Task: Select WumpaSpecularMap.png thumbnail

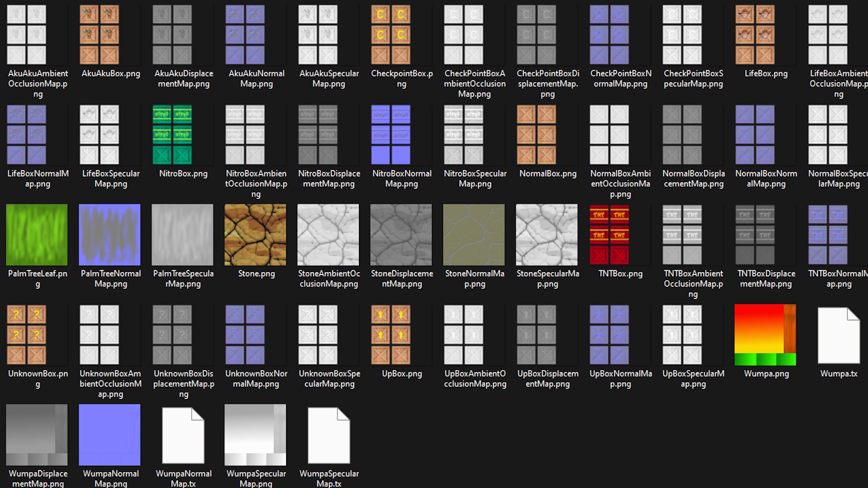Action: click(255, 435)
